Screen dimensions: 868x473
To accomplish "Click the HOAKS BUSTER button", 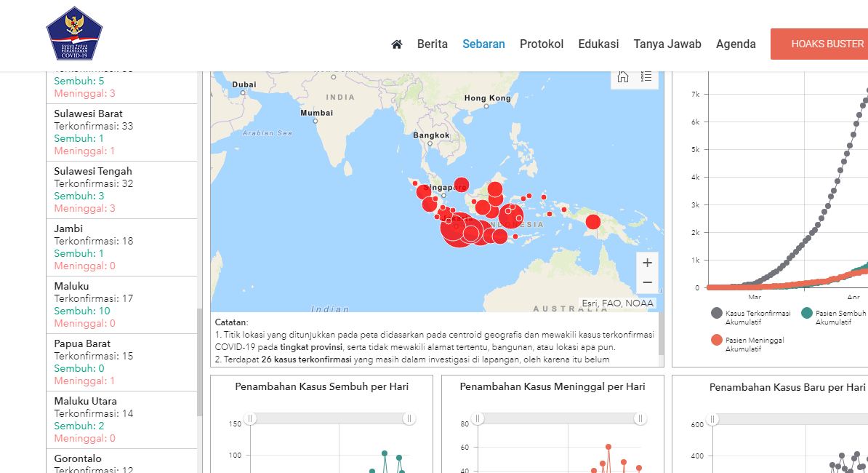I will pos(828,44).
